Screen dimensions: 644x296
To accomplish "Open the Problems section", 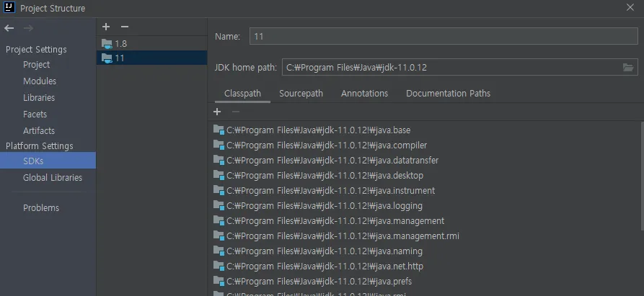I will 41,208.
